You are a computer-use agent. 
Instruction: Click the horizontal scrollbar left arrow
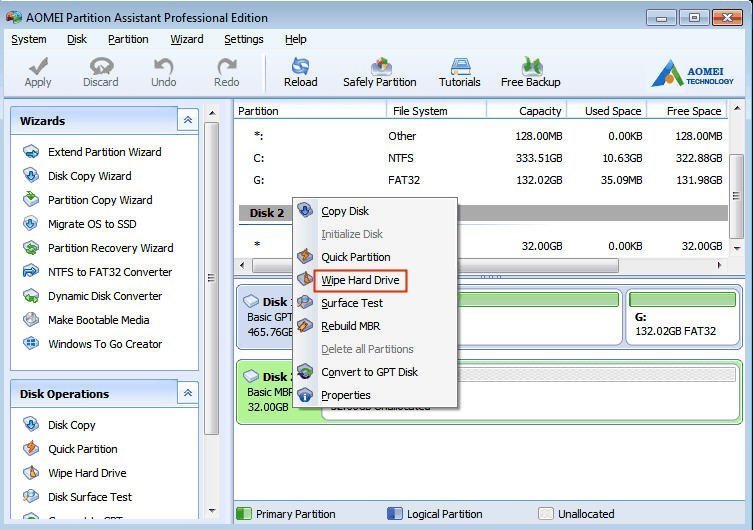tap(242, 265)
